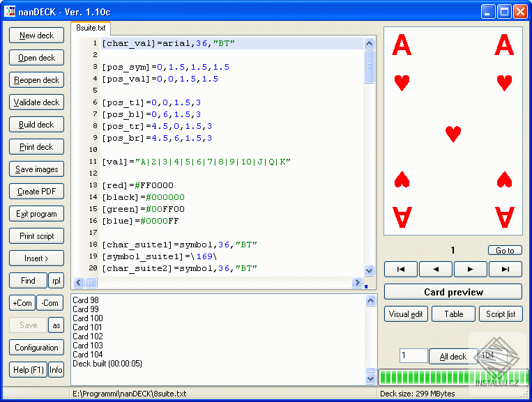Click 'Card 100' in the log

click(x=88, y=318)
